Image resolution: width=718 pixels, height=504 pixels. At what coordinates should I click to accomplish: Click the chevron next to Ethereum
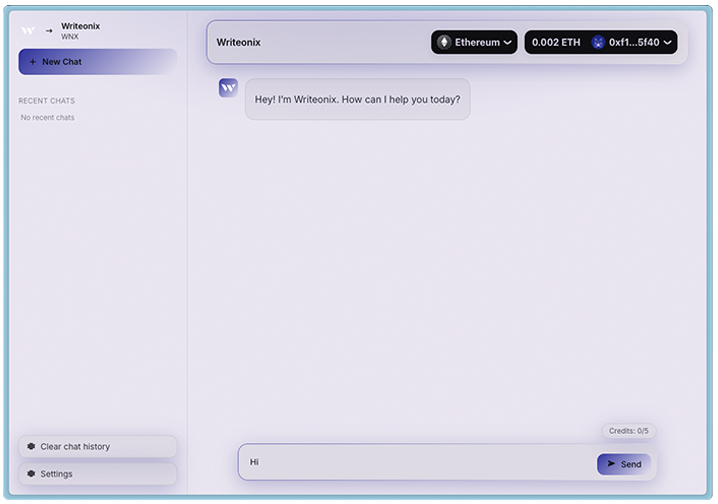click(508, 42)
